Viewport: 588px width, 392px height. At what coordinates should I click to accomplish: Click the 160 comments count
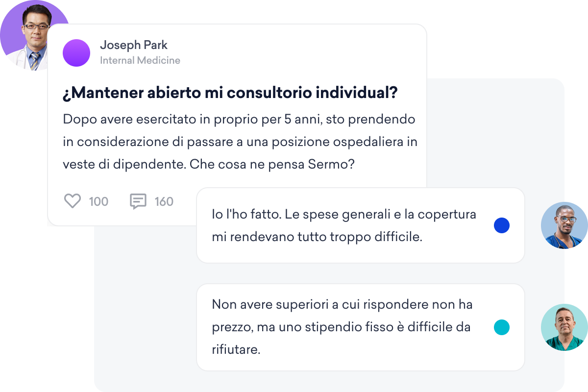point(164,201)
